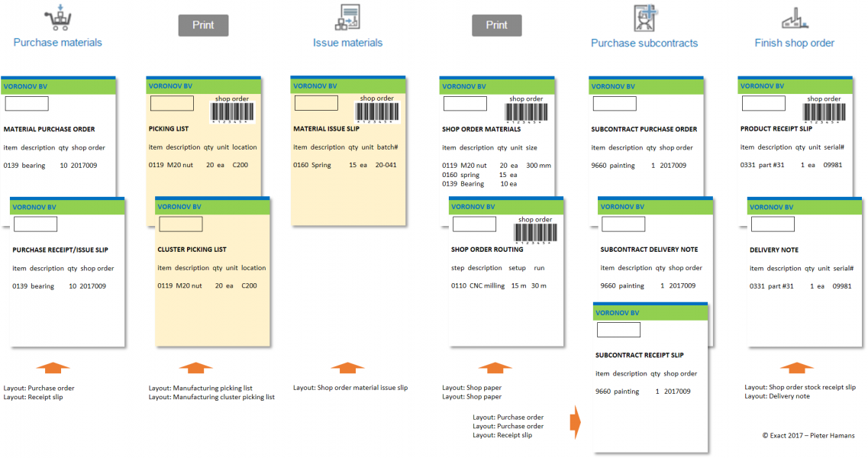Click the barcode on the Picking List

click(x=233, y=113)
